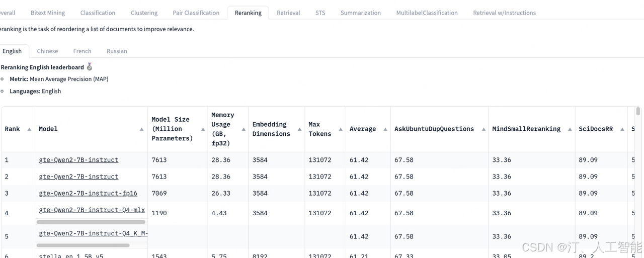This screenshot has width=644, height=258.
Task: Sort by Rank column arrows
Action: [x=29, y=129]
